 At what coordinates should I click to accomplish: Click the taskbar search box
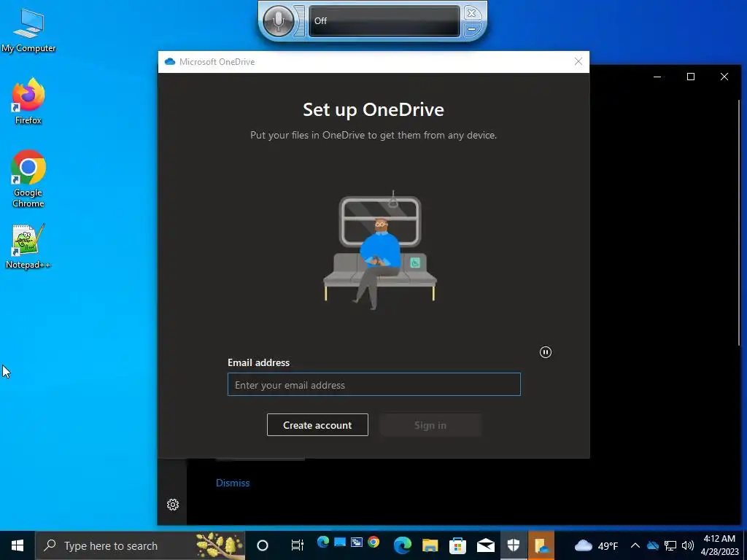point(140,545)
